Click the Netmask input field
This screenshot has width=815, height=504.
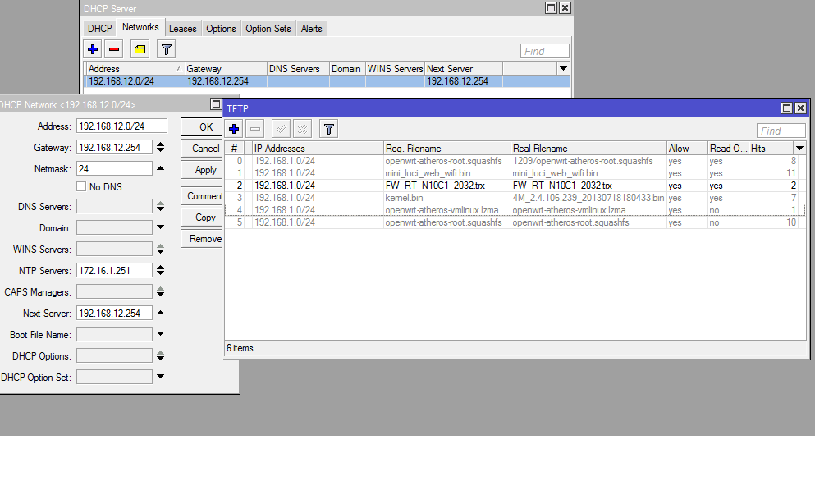tap(114, 169)
